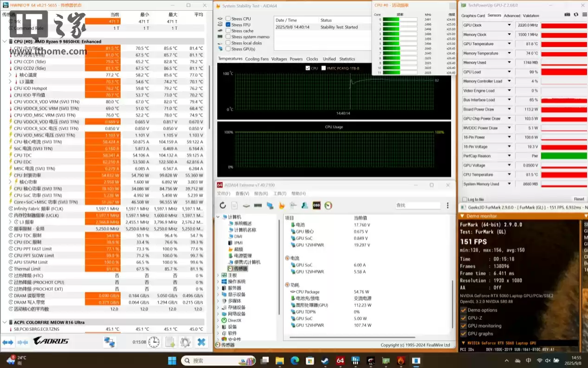
Task: Click the memory module benchmark icon in AIDA64
Action: (257, 205)
